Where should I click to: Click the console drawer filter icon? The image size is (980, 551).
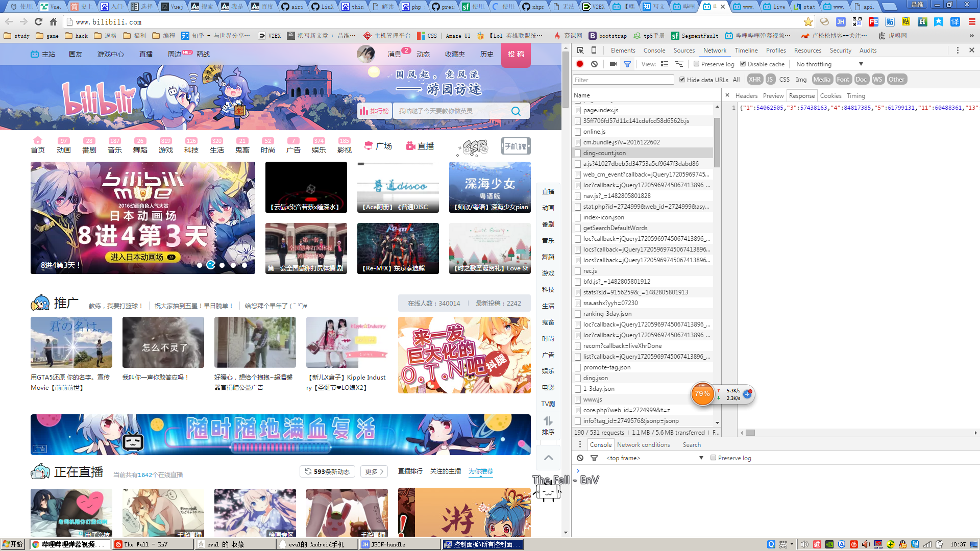(594, 458)
